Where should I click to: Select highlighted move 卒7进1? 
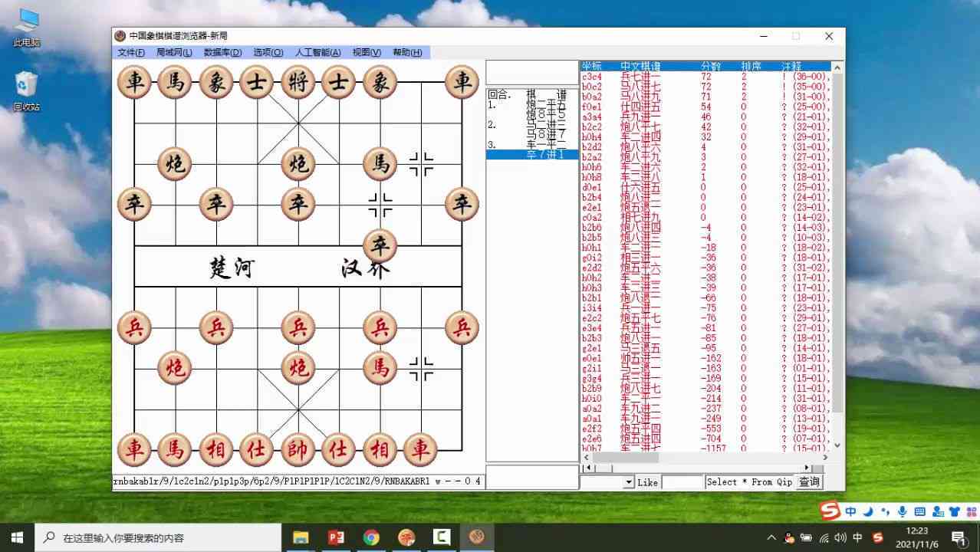tap(532, 155)
